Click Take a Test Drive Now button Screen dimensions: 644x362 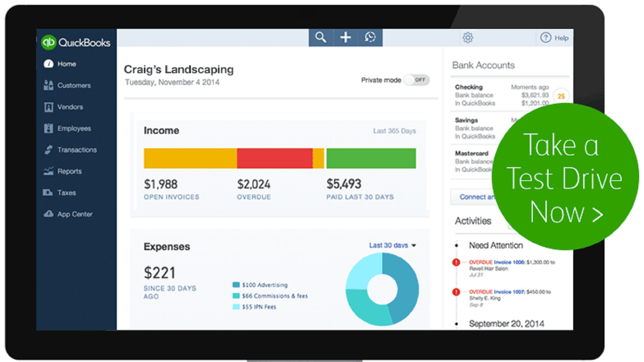coord(565,177)
